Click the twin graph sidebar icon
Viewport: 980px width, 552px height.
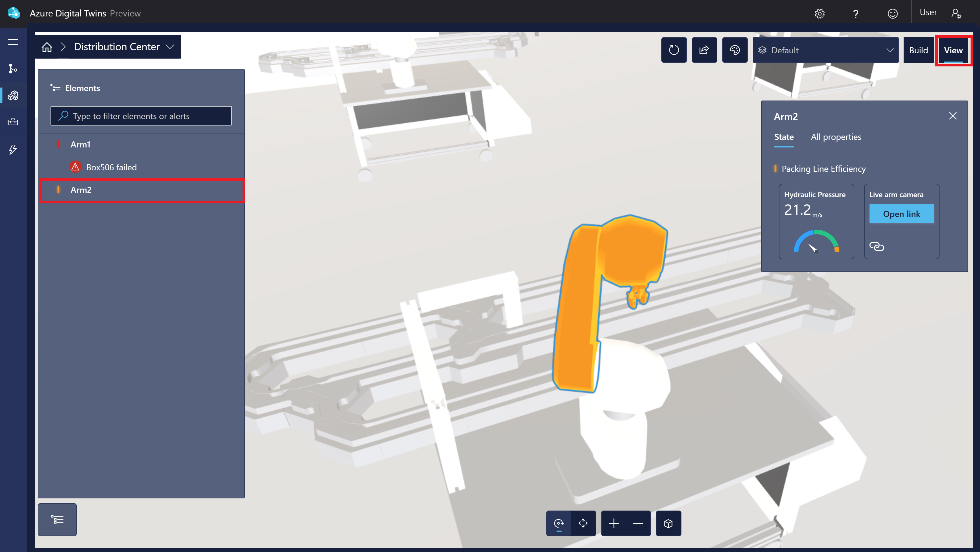coord(13,69)
